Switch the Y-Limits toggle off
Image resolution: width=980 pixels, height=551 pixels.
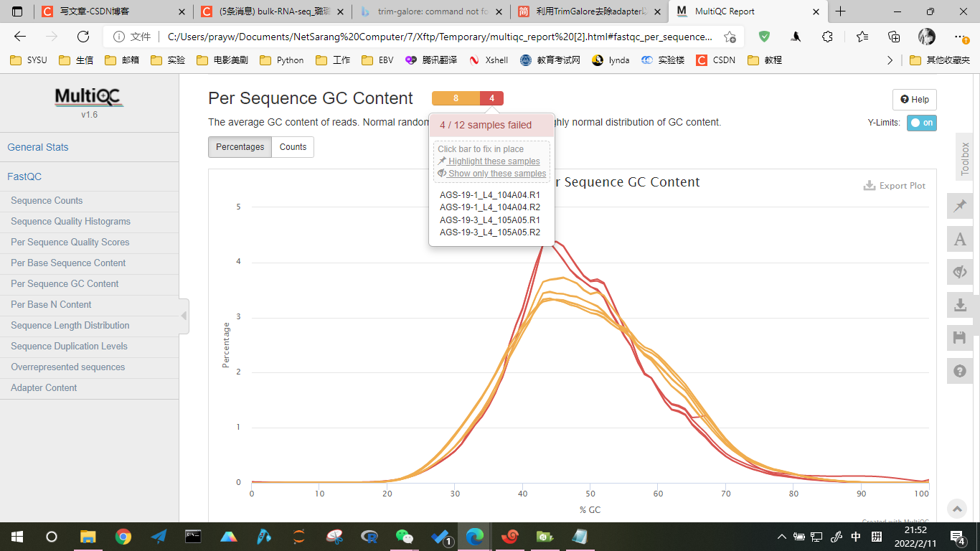click(920, 123)
